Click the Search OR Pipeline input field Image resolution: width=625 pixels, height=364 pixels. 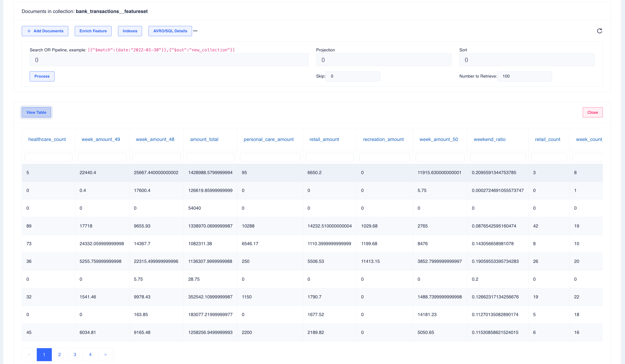[x=169, y=60]
